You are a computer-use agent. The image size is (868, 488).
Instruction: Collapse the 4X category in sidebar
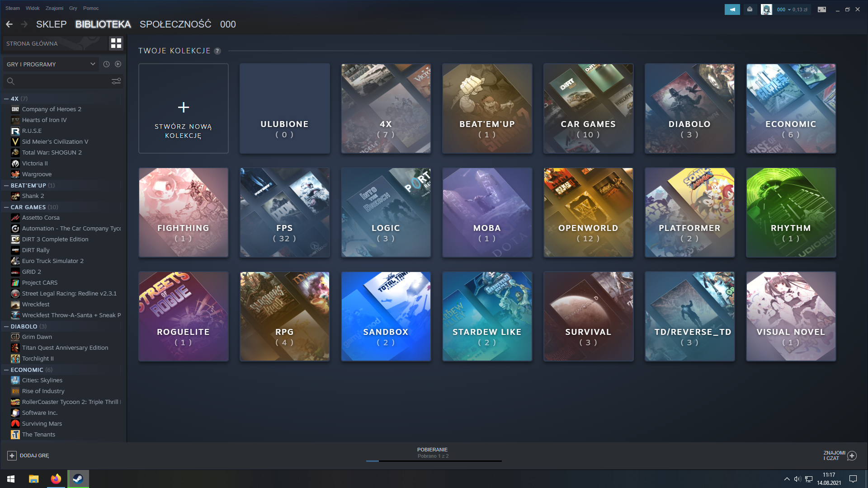click(6, 99)
